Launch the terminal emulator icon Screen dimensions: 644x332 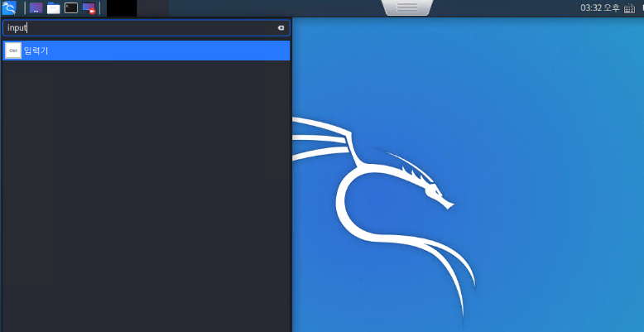(71, 7)
